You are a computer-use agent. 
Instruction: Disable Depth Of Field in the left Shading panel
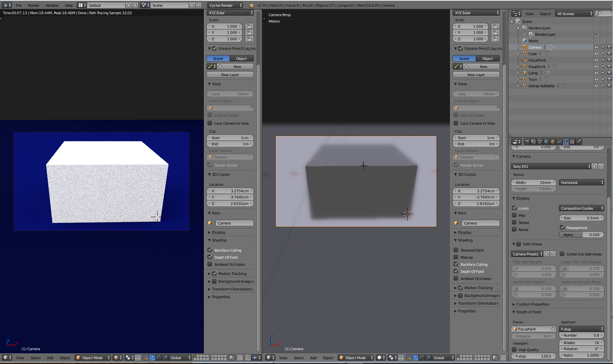(210, 257)
